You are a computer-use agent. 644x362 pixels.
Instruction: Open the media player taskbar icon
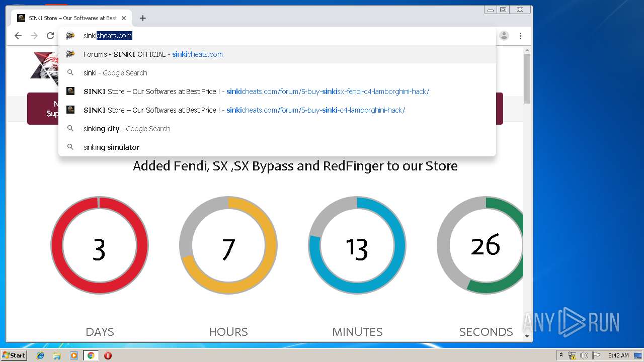point(74,355)
